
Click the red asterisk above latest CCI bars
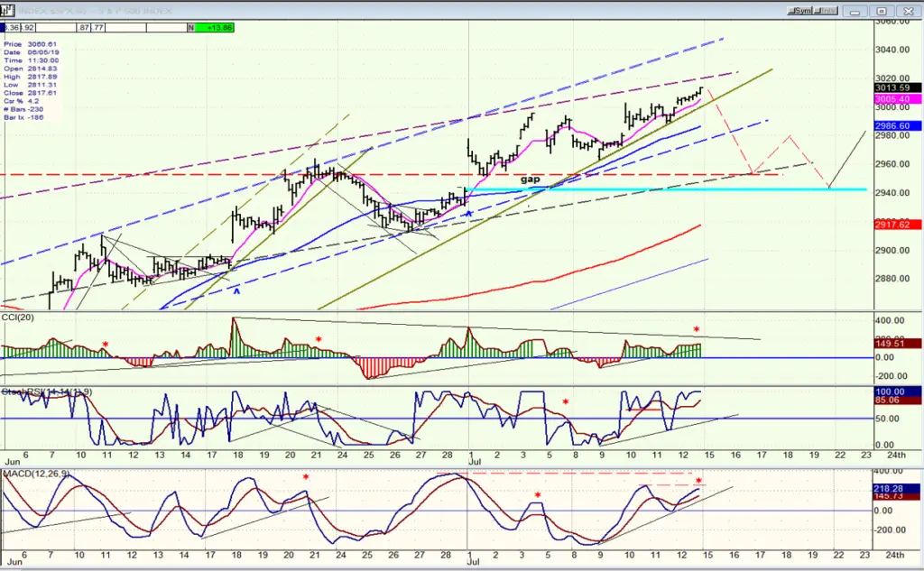pyautogui.click(x=697, y=330)
